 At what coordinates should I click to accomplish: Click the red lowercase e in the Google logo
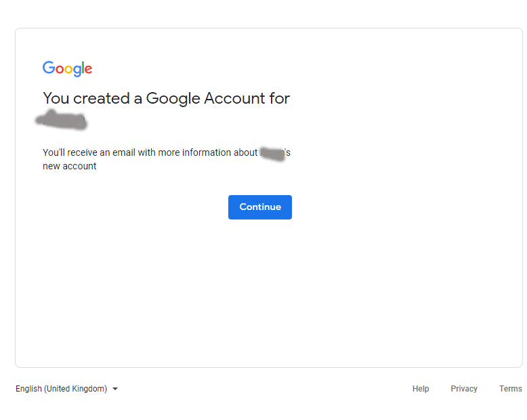click(x=88, y=70)
